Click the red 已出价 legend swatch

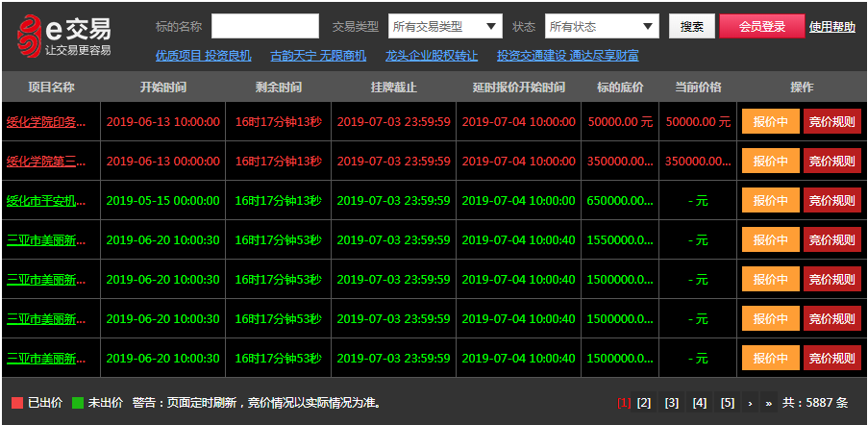coord(17,403)
